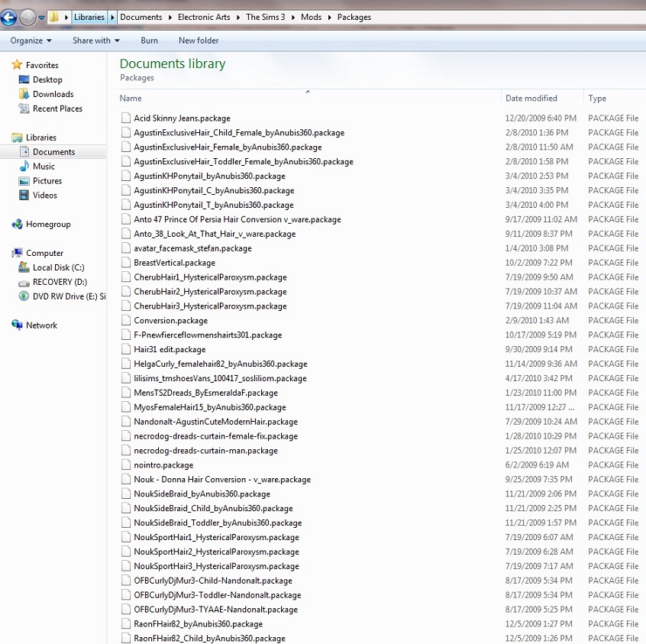This screenshot has height=644, width=646.
Task: Select Nouk - Donna Hair Conversion file
Action: point(222,479)
